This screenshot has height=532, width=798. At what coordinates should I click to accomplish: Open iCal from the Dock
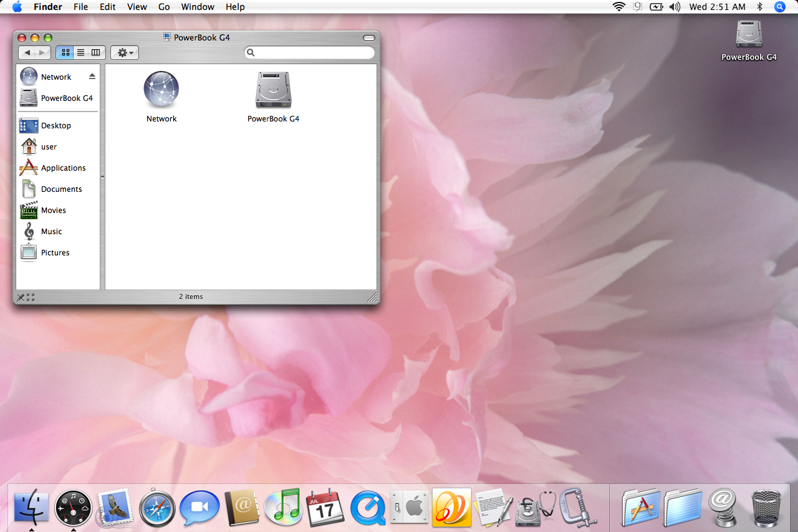click(x=325, y=507)
